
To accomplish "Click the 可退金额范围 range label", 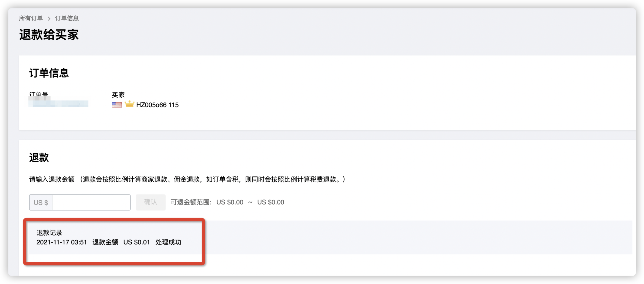I will (x=191, y=202).
